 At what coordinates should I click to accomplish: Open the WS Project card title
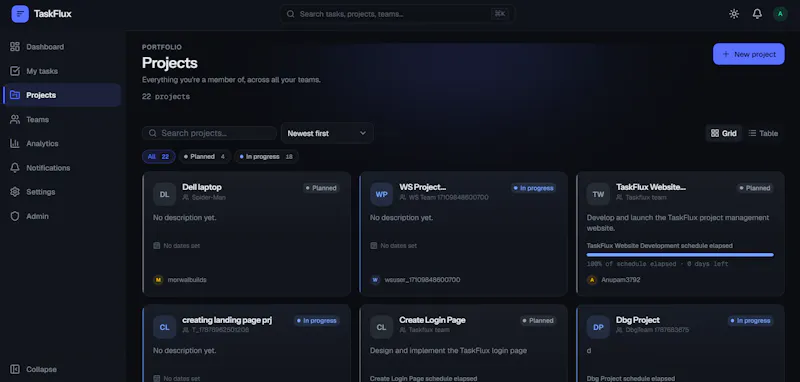tap(422, 187)
